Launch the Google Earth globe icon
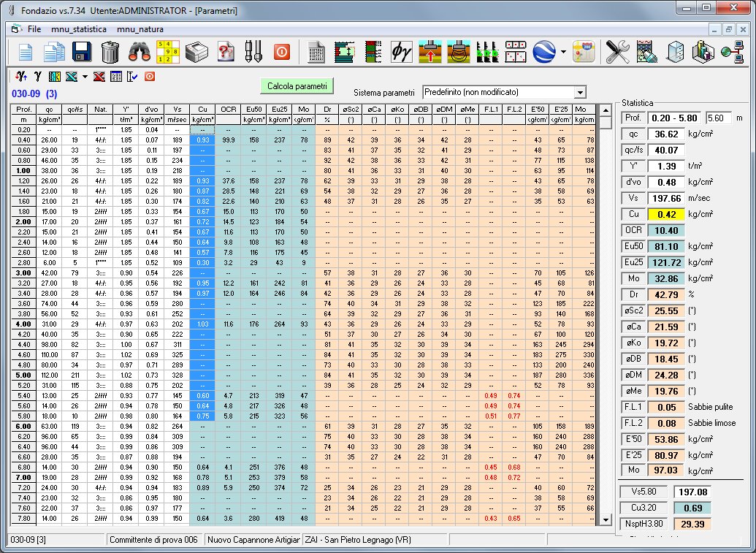 pyautogui.click(x=544, y=52)
